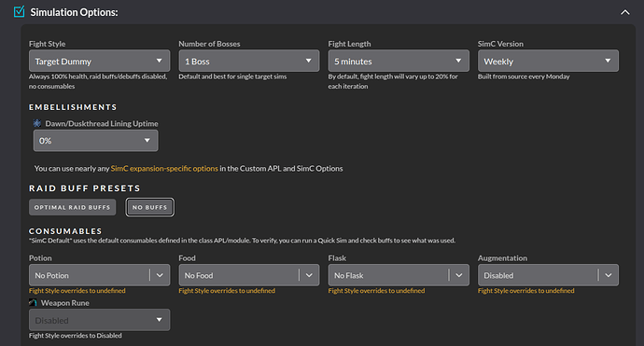Select the No Buffs preset
The image size is (644, 346).
150,207
